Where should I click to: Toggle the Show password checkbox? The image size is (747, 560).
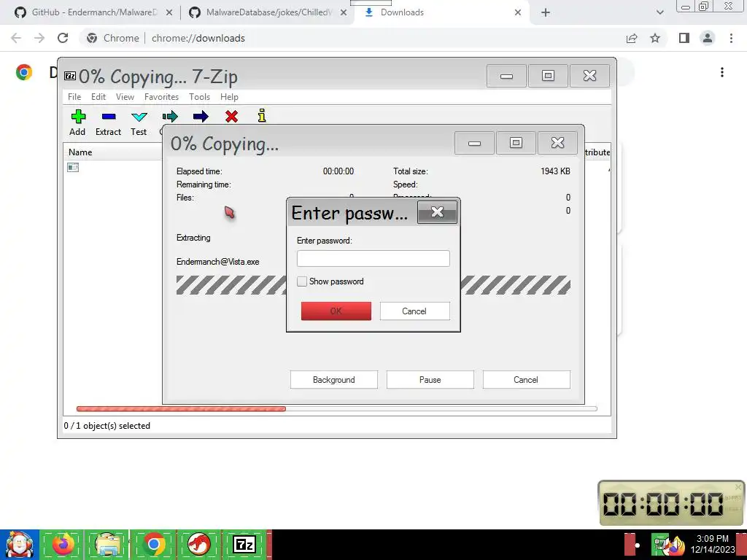(x=302, y=281)
